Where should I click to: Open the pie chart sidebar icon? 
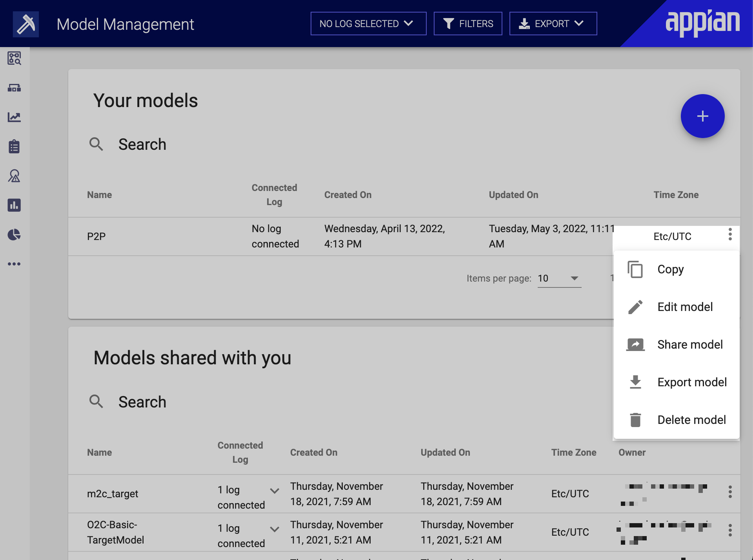coord(14,235)
